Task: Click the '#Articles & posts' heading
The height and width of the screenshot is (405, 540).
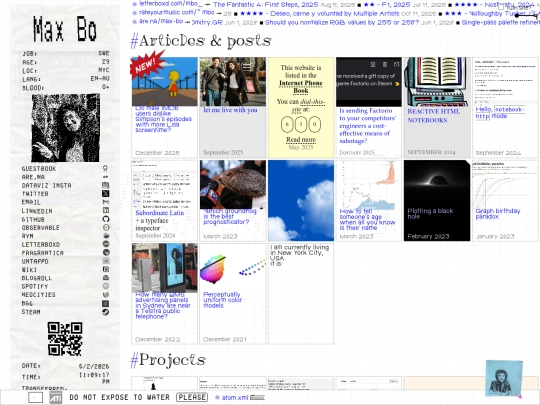Action: (x=201, y=41)
